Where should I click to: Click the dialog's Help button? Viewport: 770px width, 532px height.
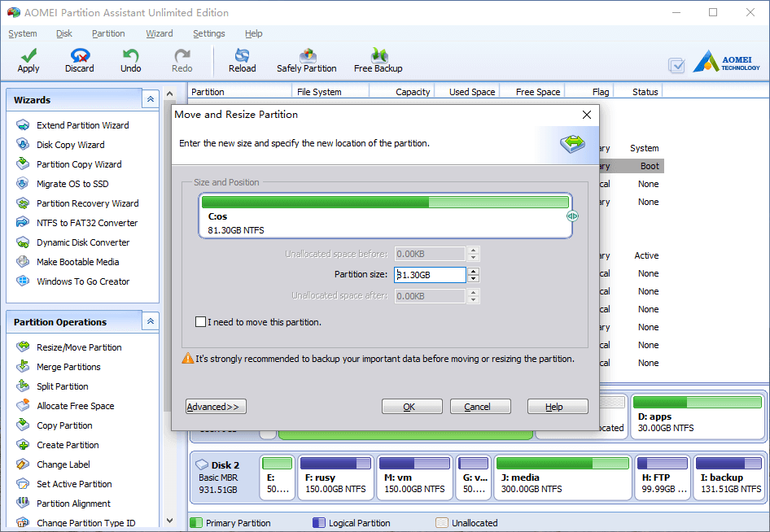tap(558, 407)
